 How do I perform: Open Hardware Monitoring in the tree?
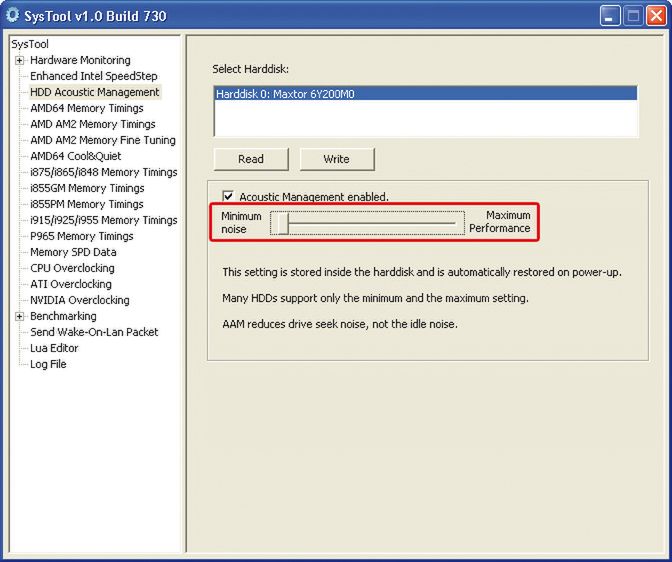pyautogui.click(x=80, y=60)
